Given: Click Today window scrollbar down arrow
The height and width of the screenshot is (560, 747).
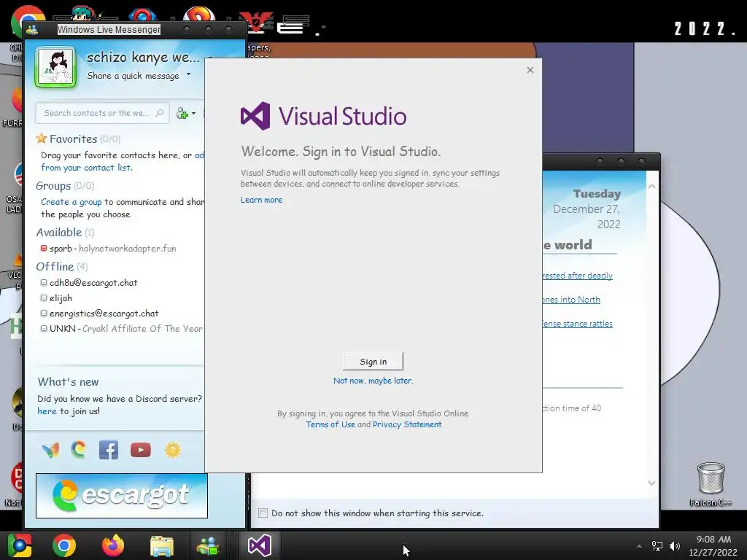Looking at the screenshot, I should (x=651, y=483).
